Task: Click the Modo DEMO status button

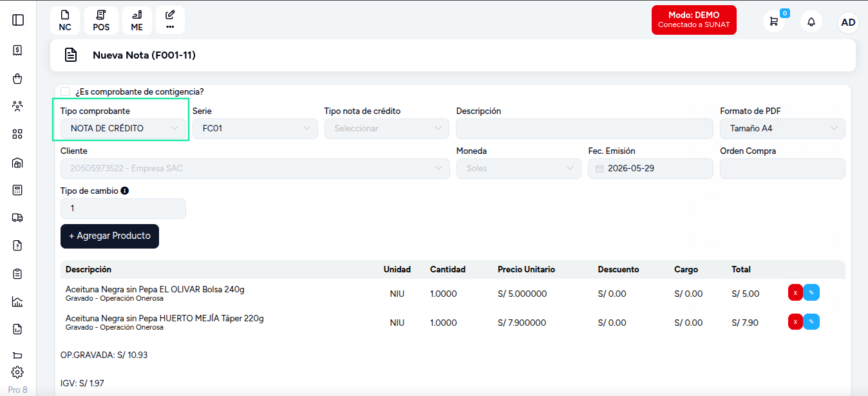Action: [x=693, y=20]
